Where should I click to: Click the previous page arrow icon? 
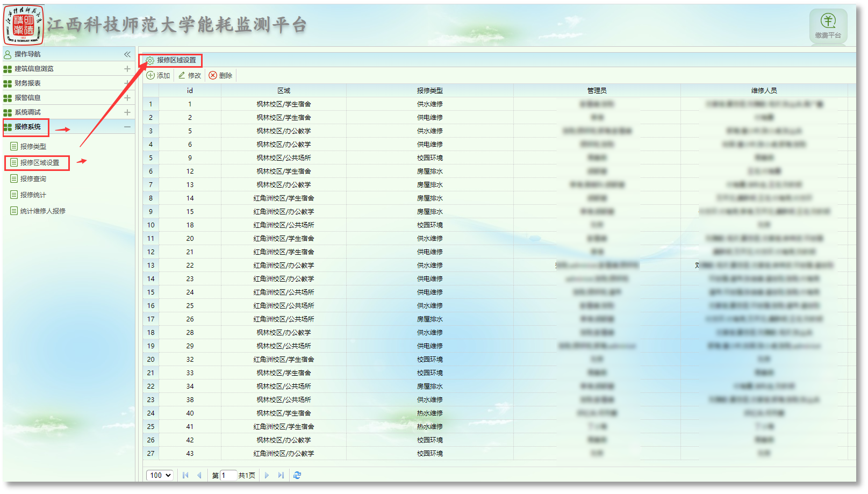click(x=199, y=475)
